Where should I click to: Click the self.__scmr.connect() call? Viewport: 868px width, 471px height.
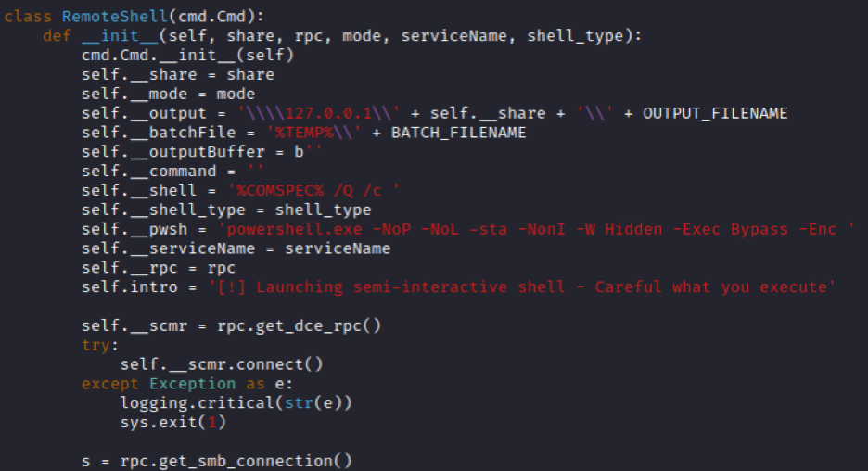coord(222,364)
